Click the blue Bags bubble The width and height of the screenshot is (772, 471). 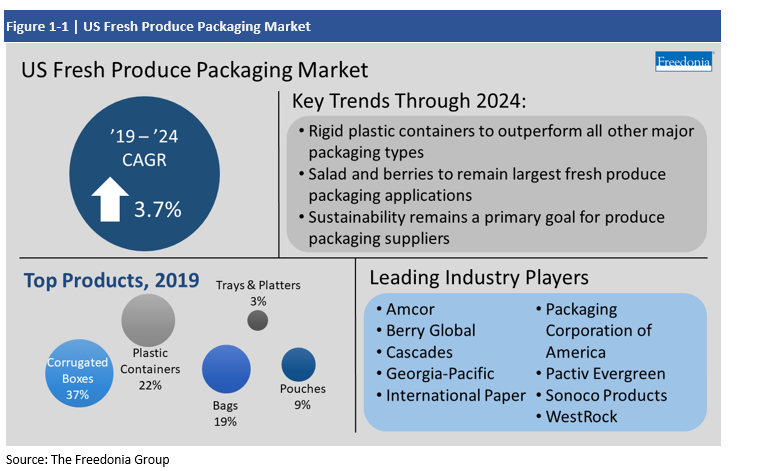[226, 369]
